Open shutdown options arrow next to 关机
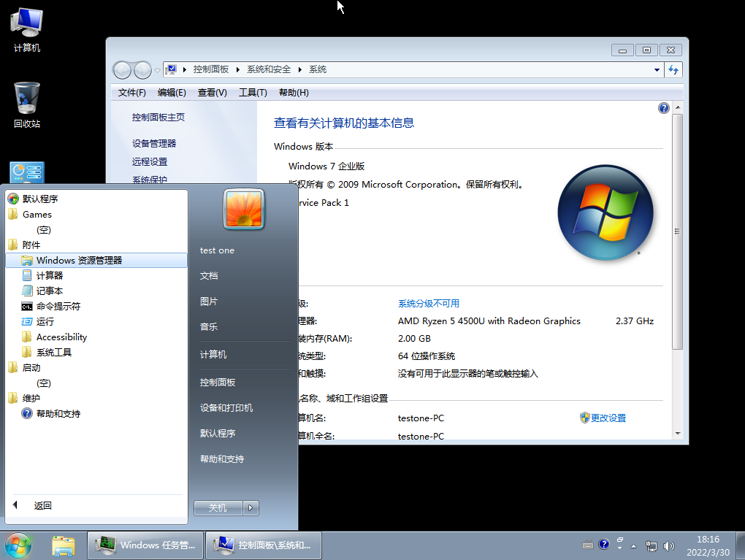 click(251, 507)
